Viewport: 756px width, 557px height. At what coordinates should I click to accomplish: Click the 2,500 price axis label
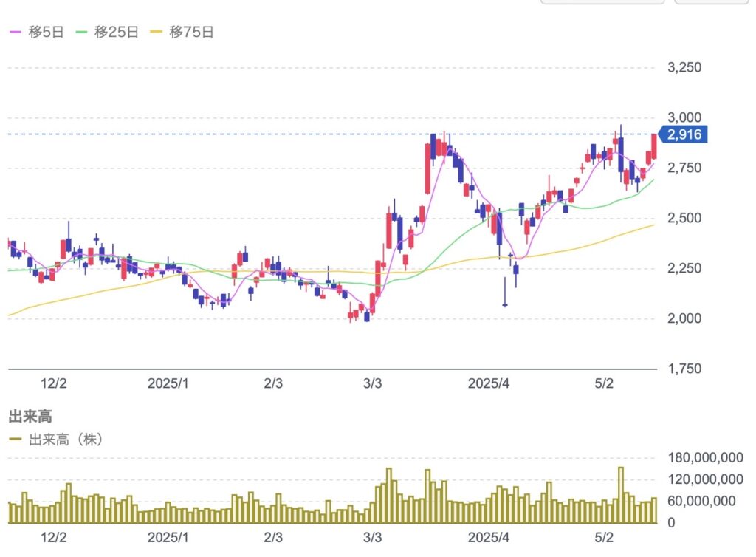(684, 218)
